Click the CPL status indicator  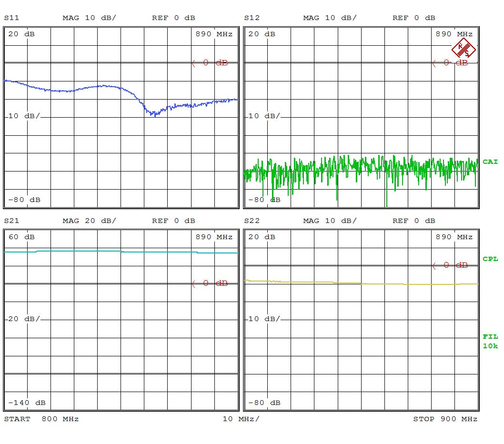(491, 260)
